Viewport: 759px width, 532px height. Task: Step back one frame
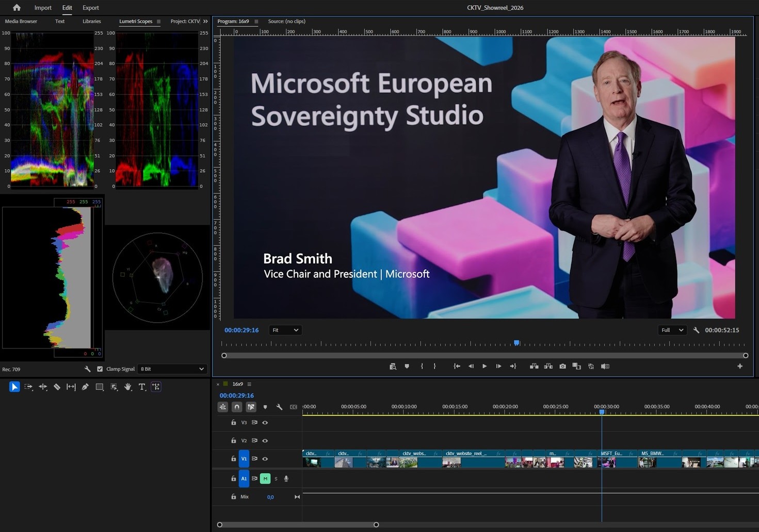(471, 366)
